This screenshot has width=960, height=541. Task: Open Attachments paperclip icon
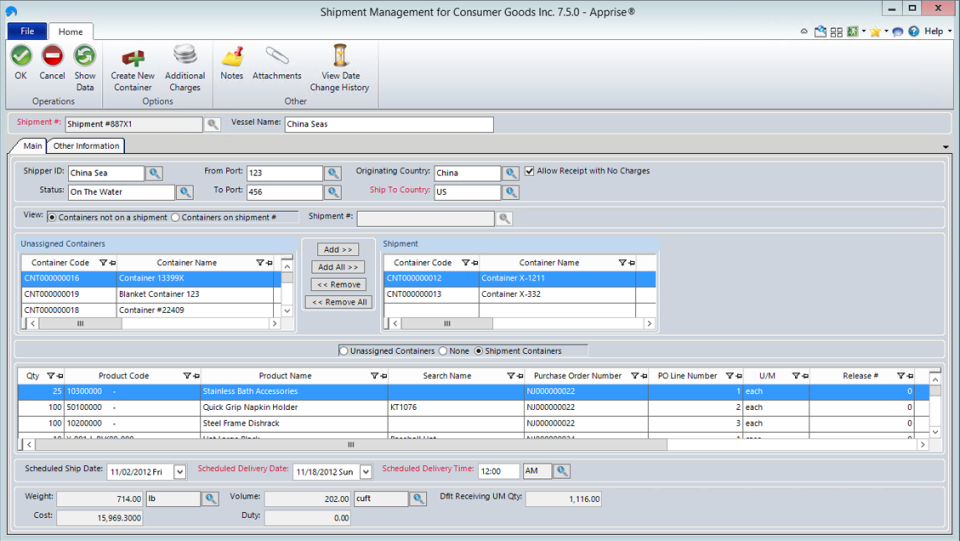(x=277, y=56)
